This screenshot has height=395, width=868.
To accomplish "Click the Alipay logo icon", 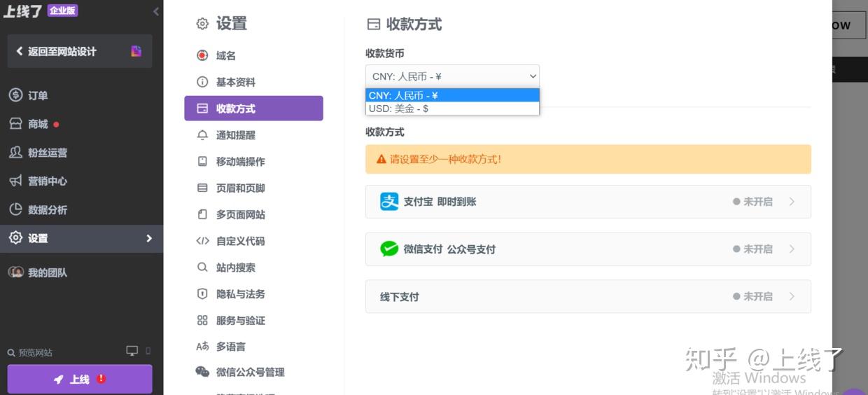I will (x=388, y=202).
